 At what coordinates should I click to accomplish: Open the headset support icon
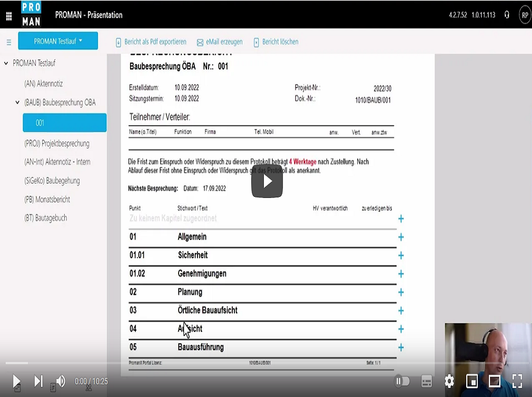[507, 15]
